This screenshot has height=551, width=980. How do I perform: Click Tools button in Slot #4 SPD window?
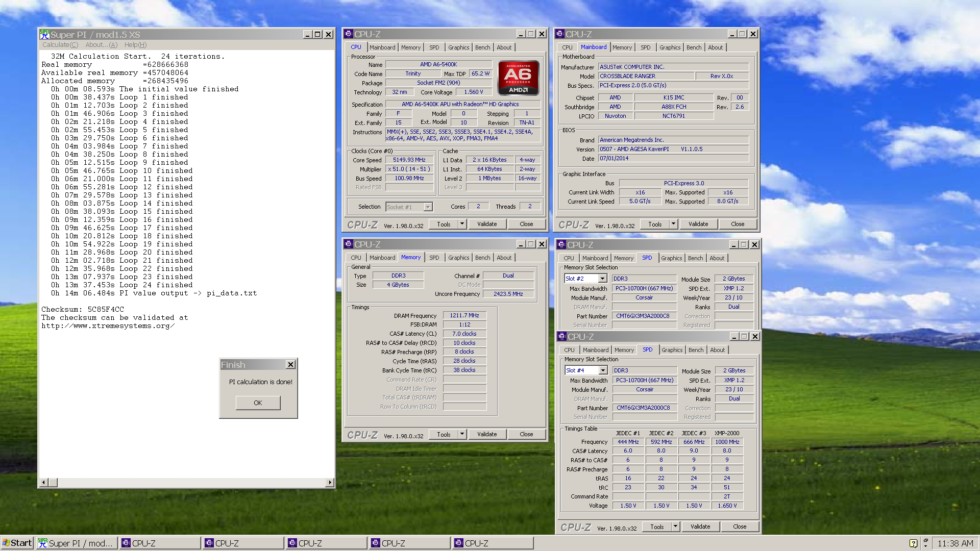[657, 527]
